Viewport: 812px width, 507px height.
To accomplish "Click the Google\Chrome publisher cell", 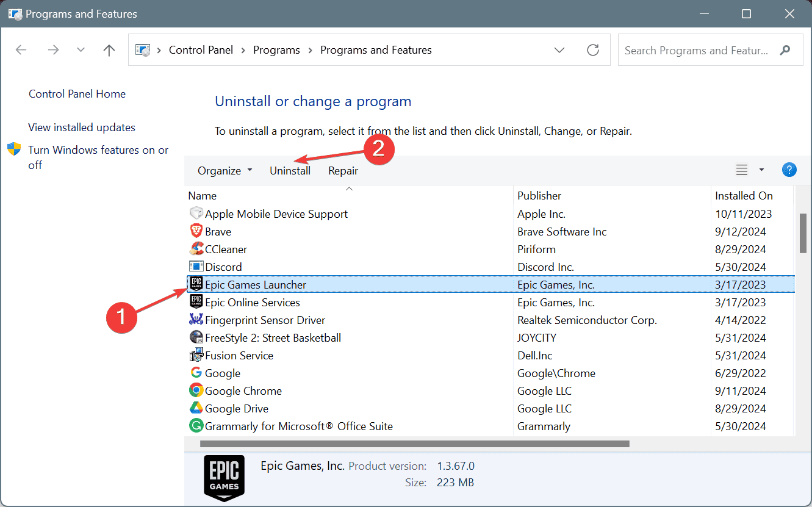I will (556, 373).
